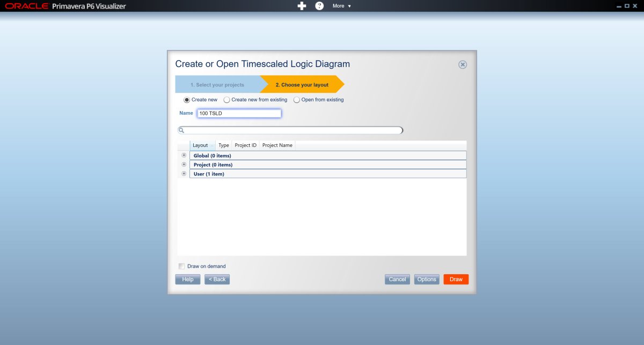The width and height of the screenshot is (644, 345).
Task: Click the Choose your layout step
Action: [x=302, y=84]
